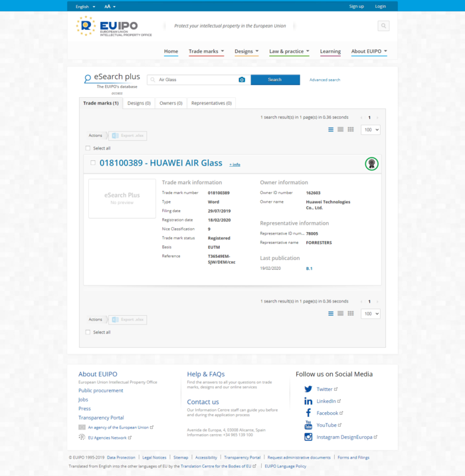The width and height of the screenshot is (465, 476).
Task: Expand the Law & practice menu
Action: [289, 51]
